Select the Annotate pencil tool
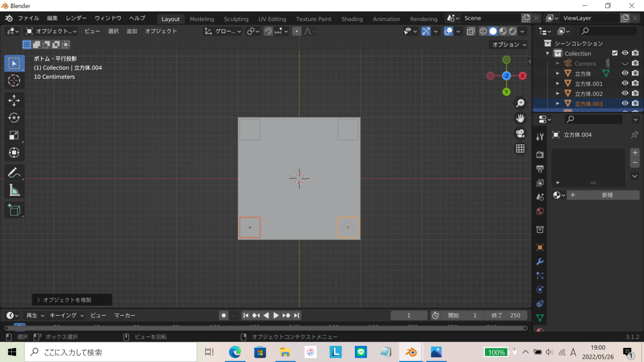The image size is (644, 362). tap(14, 173)
